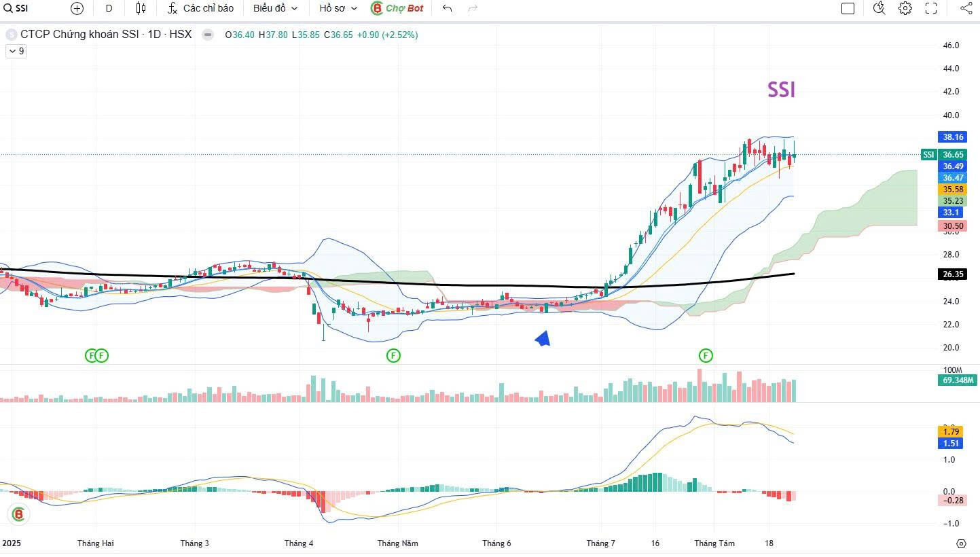Click the 26.35 black price label
This screenshot has width=980, height=557.
954,274
